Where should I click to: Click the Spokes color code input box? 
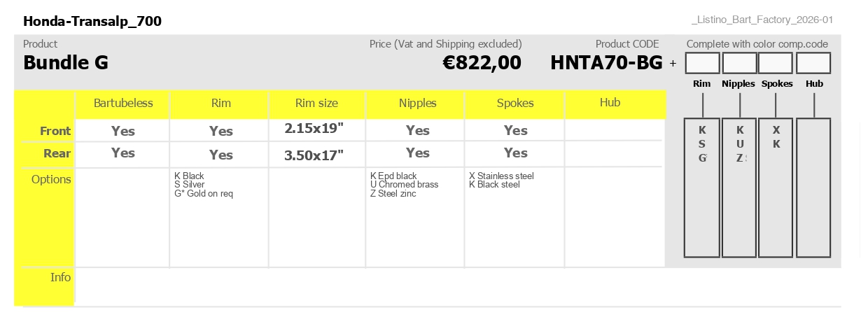coord(776,63)
